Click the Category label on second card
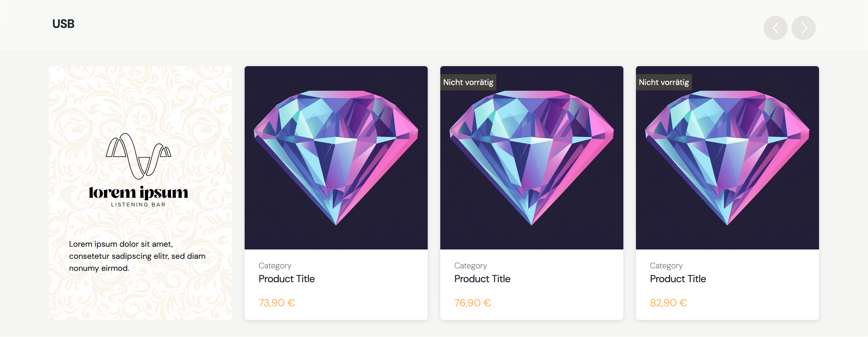The height and width of the screenshot is (337, 868). click(470, 266)
